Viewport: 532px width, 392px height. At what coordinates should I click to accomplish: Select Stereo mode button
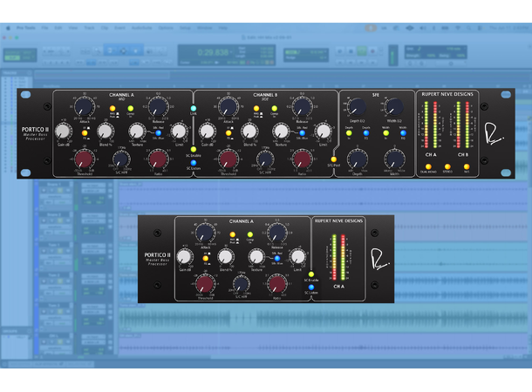coord(447,166)
